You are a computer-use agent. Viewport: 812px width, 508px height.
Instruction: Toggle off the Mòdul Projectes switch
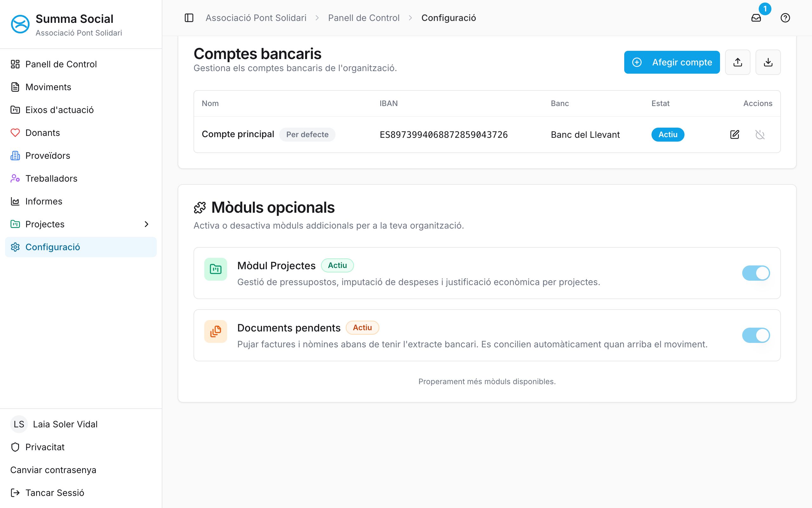coord(756,273)
